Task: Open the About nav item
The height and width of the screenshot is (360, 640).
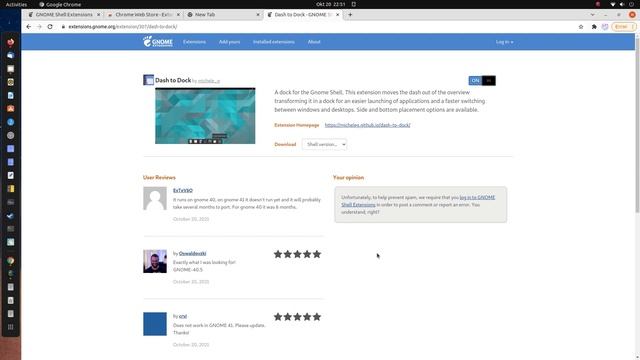Action: (x=314, y=42)
